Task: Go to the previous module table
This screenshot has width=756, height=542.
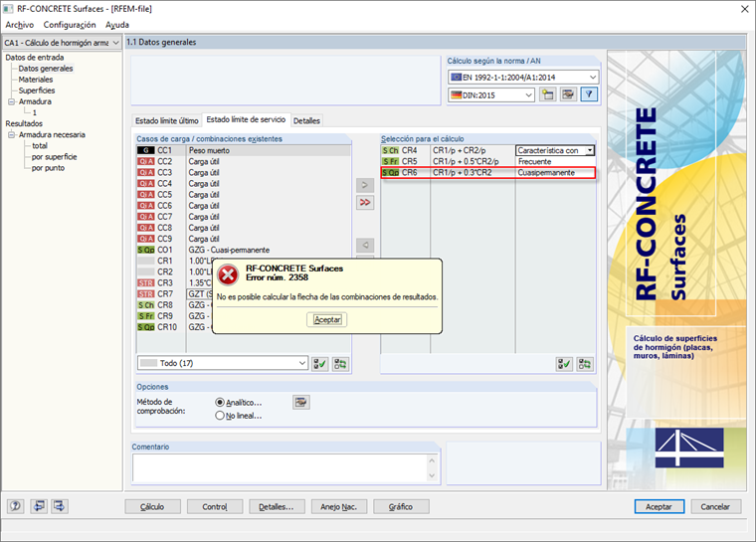Action: pyautogui.click(x=39, y=506)
